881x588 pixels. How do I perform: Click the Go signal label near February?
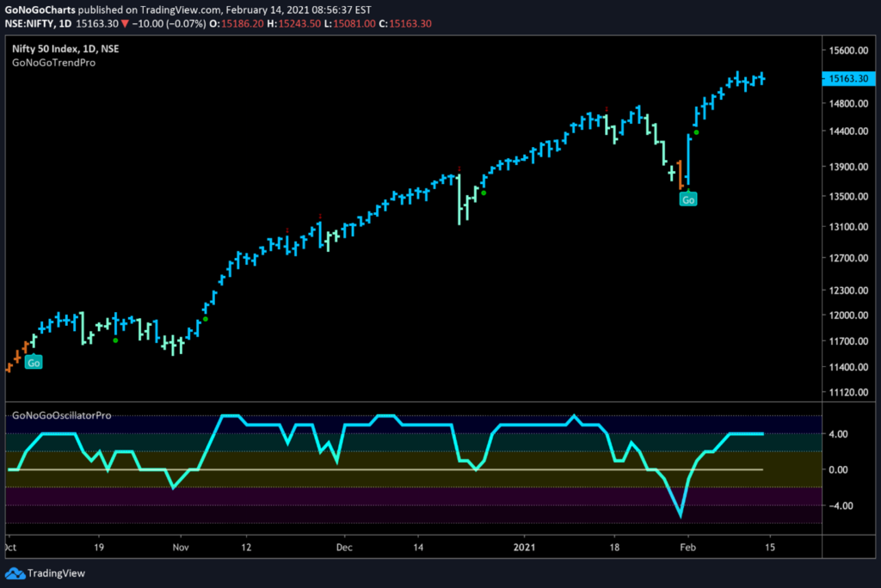[687, 199]
